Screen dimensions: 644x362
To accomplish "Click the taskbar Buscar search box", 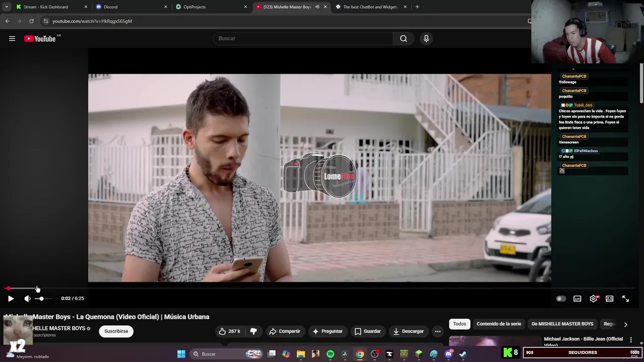I will (227, 354).
